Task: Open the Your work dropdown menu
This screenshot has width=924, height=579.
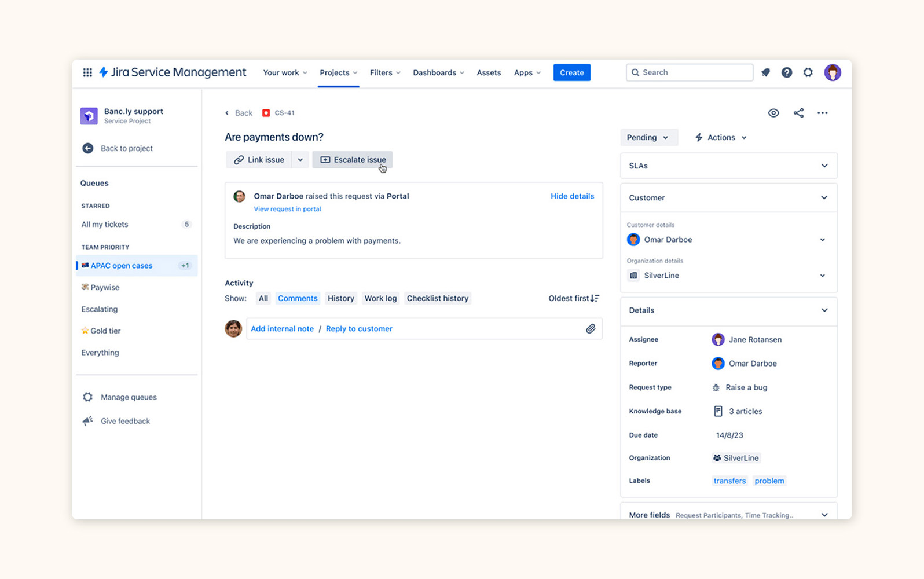Action: point(285,72)
